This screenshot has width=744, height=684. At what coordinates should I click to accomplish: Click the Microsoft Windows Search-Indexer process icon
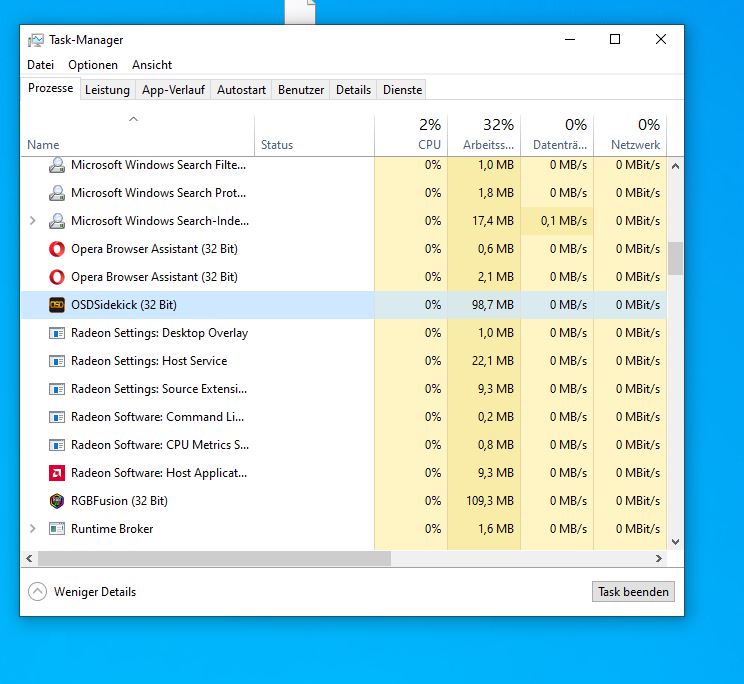click(57, 221)
